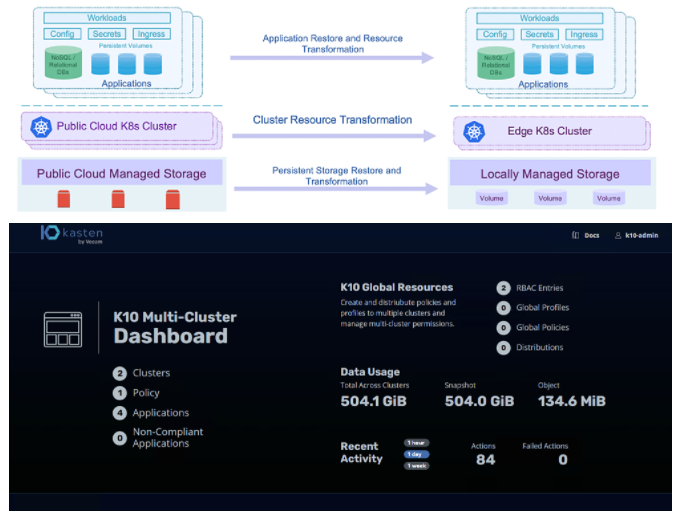Open Global Policies
Screen dimensions: 682x515
point(542,328)
